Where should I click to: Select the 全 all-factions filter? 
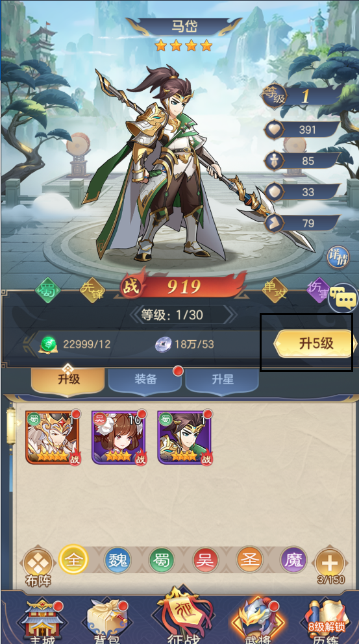73,560
